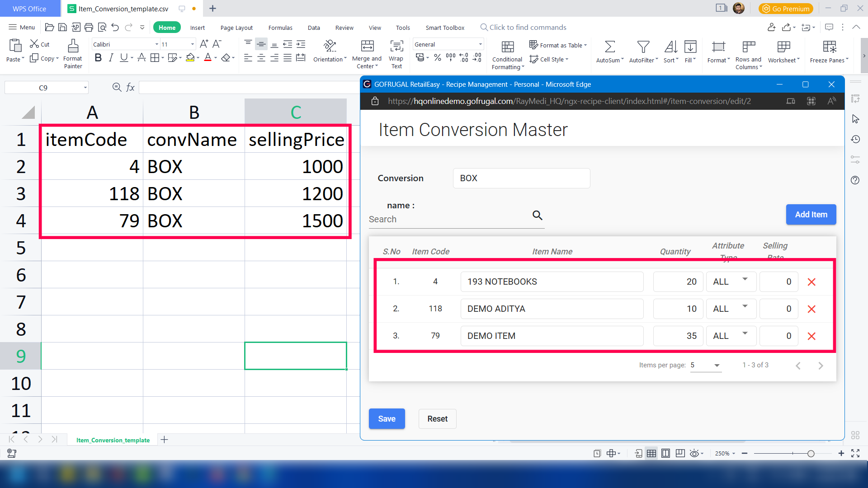
Task: Click the AutoFilter funnel icon
Action: point(643,47)
